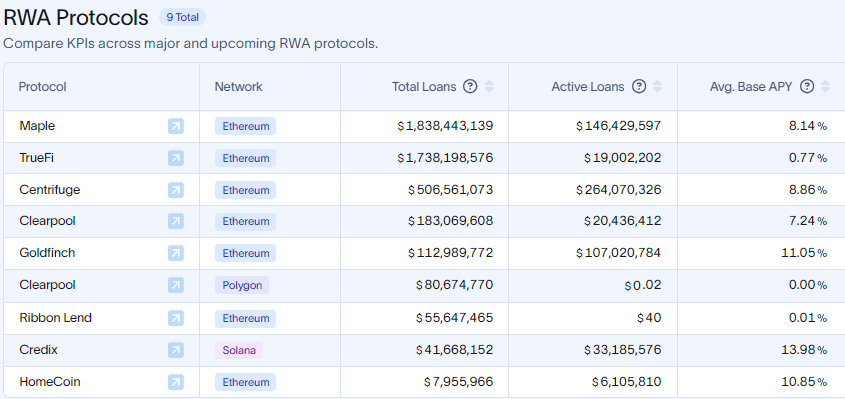Click Centrifuge active loans $264,070,326
This screenshot has height=399, width=845.
[x=619, y=190]
